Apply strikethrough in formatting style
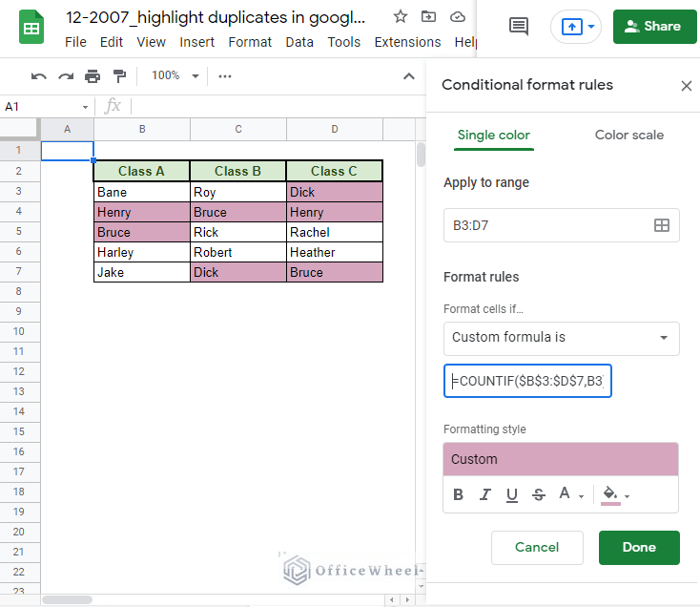Screen dimensions: 700x607 coord(539,494)
